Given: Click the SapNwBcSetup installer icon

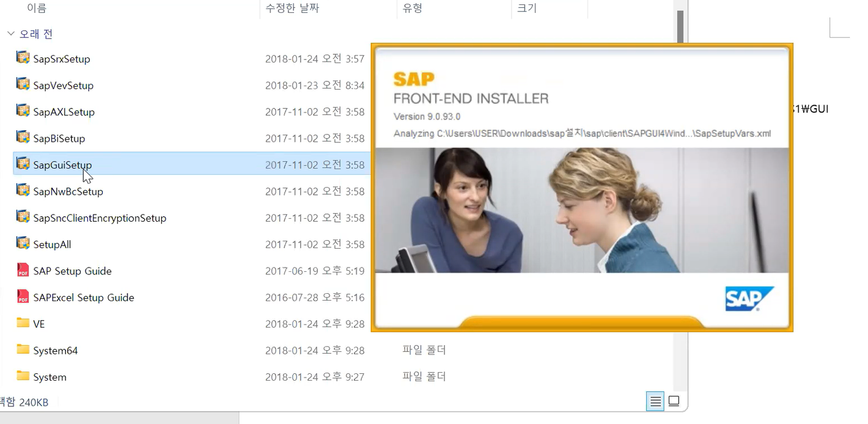Looking at the screenshot, I should [x=23, y=190].
